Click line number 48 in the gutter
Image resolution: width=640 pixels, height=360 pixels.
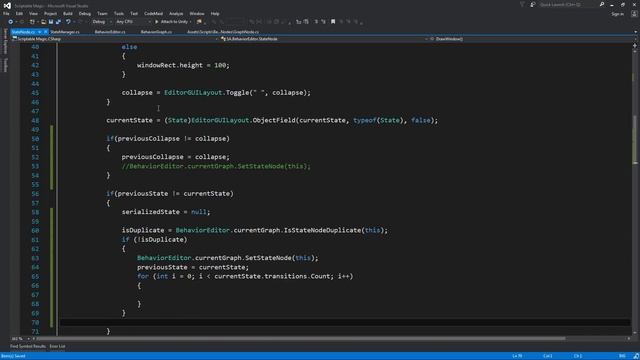pos(35,120)
